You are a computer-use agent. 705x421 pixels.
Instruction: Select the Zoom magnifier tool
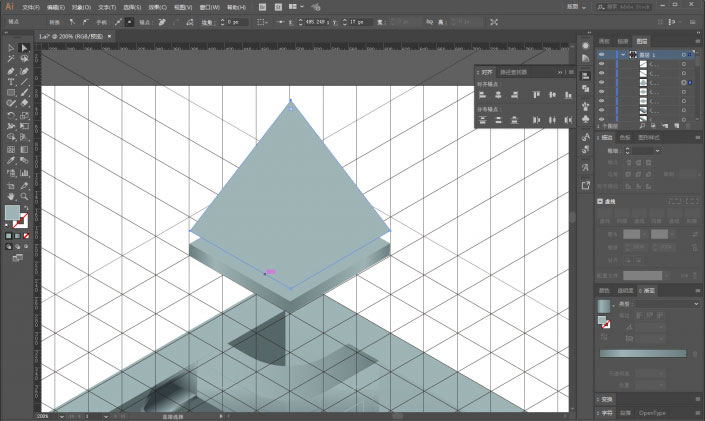click(x=24, y=197)
